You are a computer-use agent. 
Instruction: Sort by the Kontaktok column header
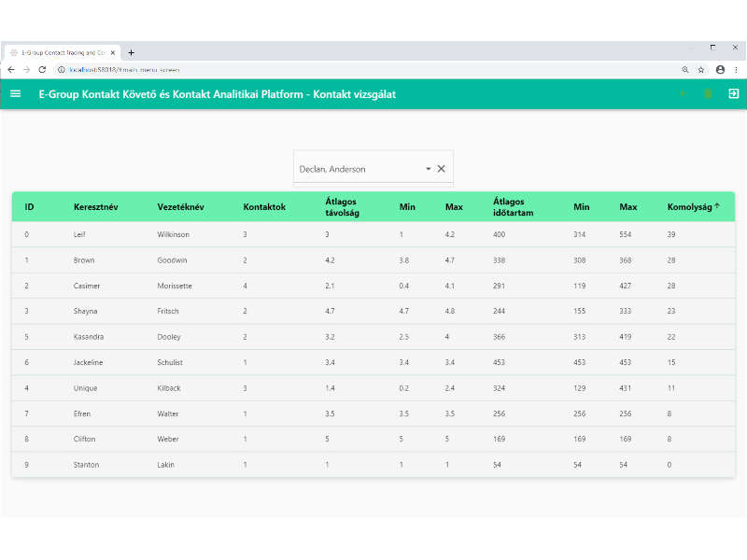264,207
